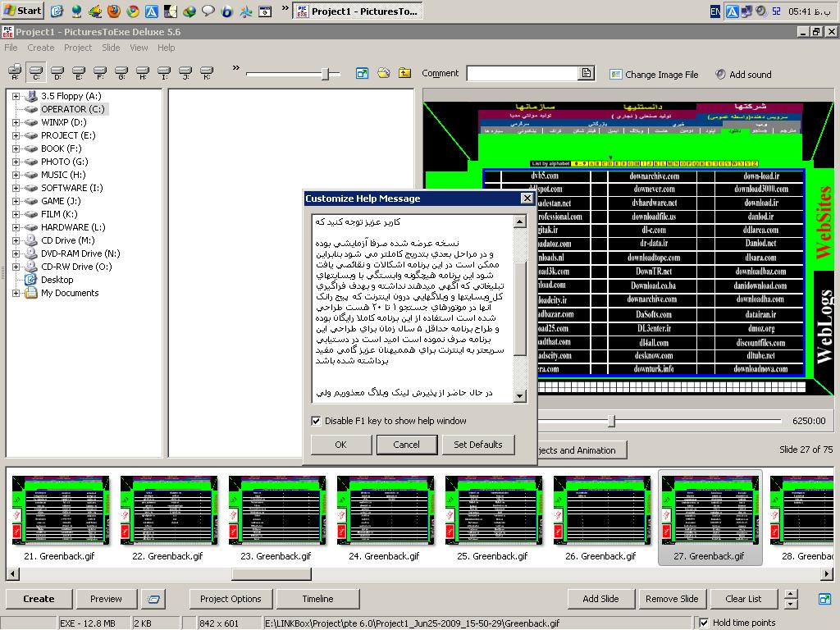The image size is (840, 630).
Task: Expand the PROJECT (E:) tree node
Action: pyautogui.click(x=16, y=135)
